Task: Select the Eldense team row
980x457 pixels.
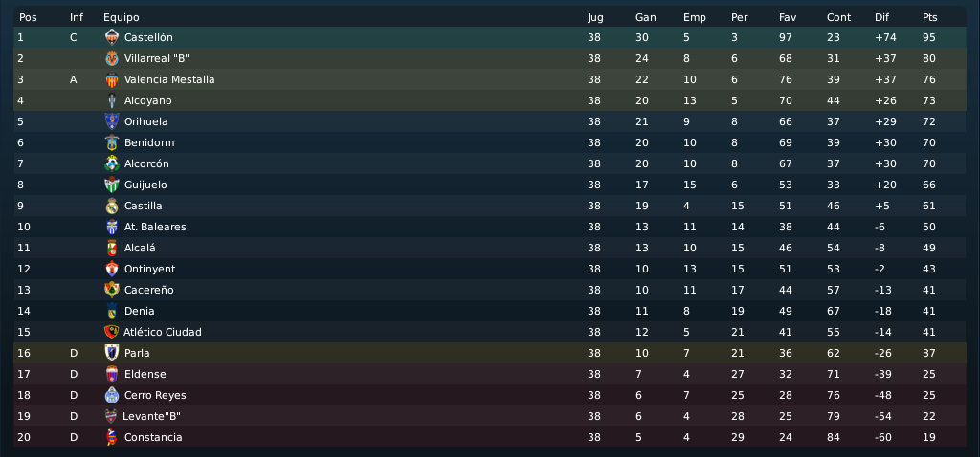Action: [x=489, y=374]
